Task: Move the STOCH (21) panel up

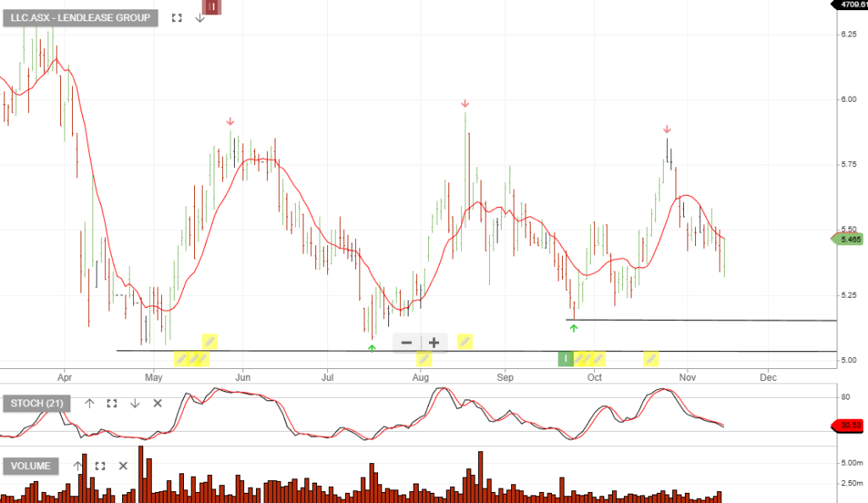Action: pyautogui.click(x=89, y=403)
